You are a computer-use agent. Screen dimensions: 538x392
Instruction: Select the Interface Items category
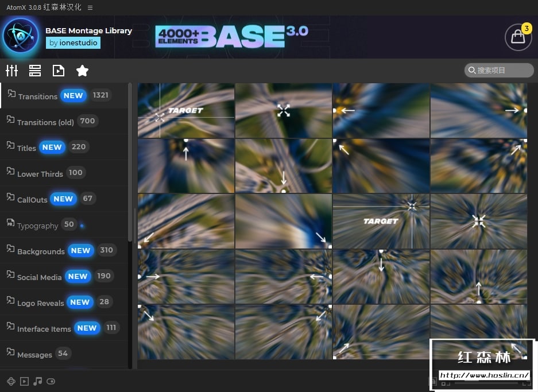[x=64, y=328]
